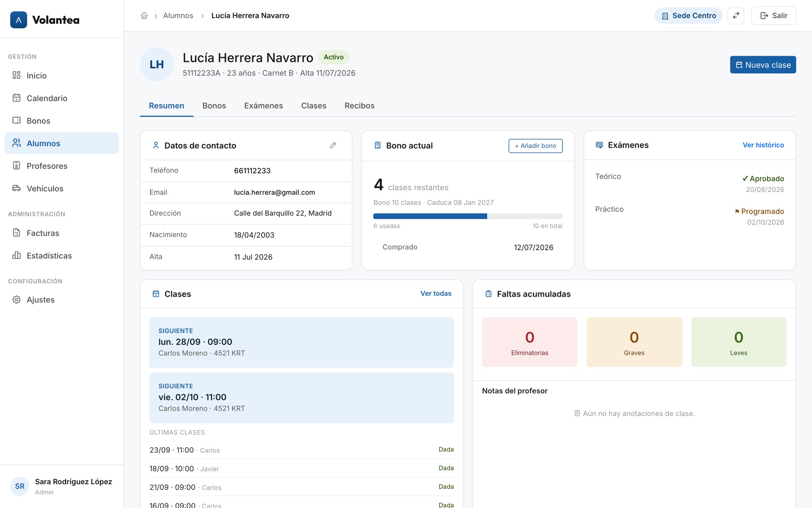Open the Bonos sidebar section

pos(62,121)
